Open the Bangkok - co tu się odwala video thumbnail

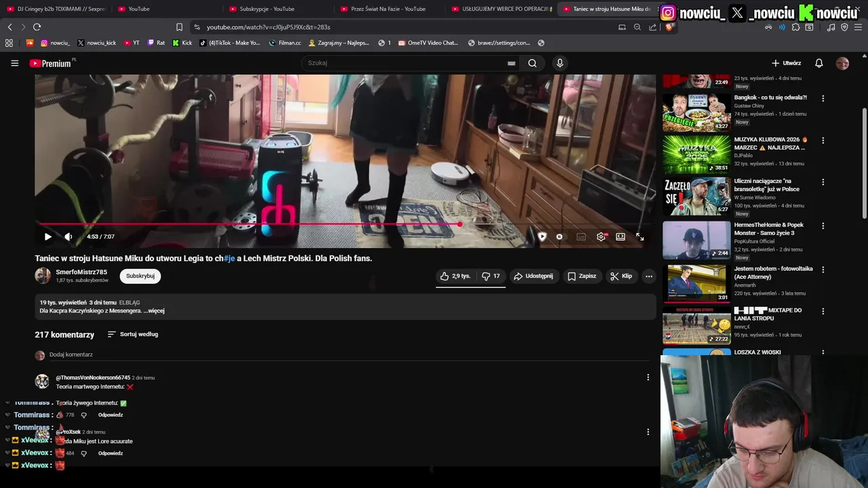696,112
